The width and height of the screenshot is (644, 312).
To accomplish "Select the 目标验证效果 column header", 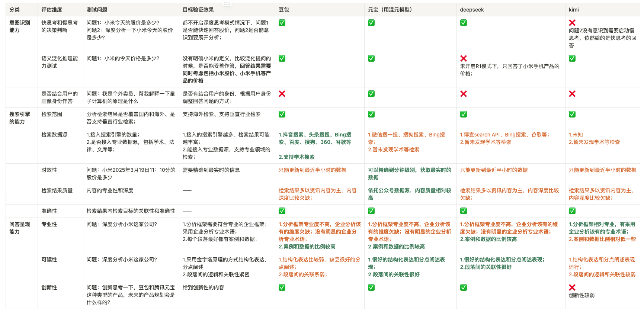I will pos(227,10).
